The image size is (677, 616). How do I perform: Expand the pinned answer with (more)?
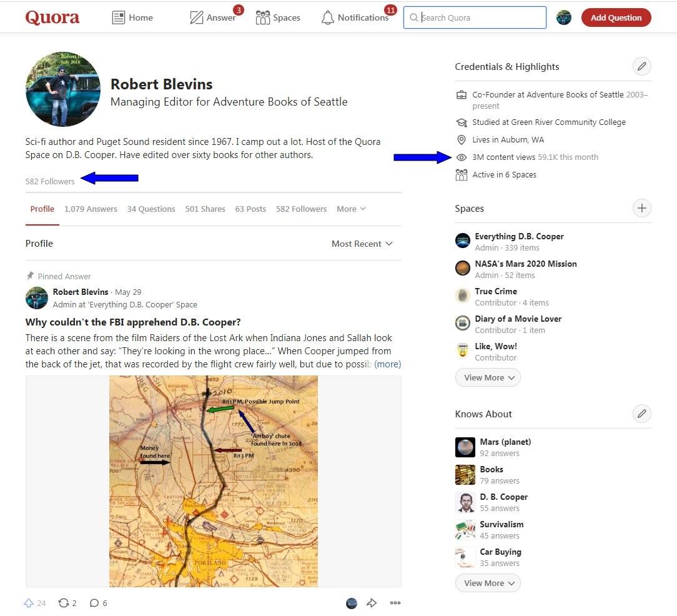click(387, 364)
